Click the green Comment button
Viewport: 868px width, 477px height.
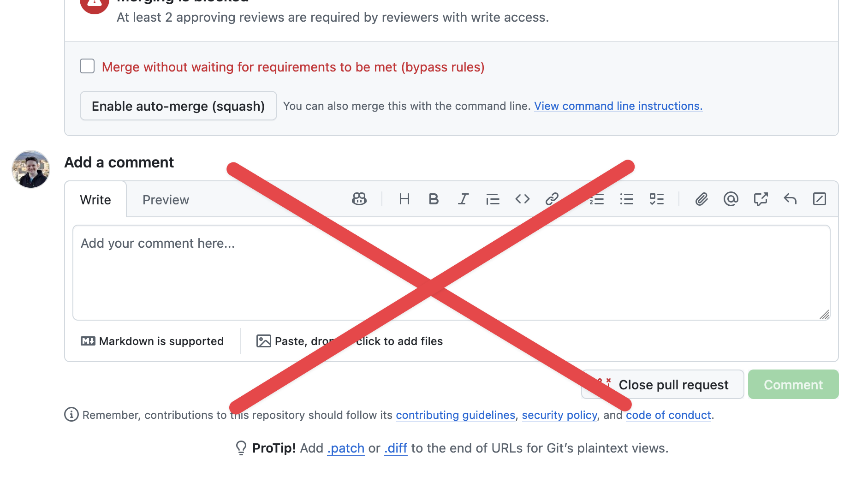coord(793,384)
